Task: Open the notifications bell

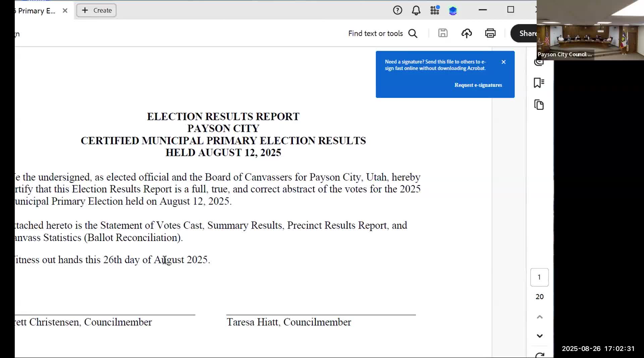Action: click(x=416, y=10)
